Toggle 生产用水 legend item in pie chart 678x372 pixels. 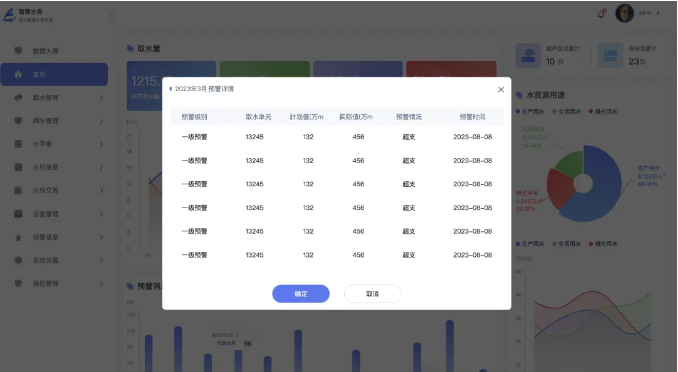(530, 111)
